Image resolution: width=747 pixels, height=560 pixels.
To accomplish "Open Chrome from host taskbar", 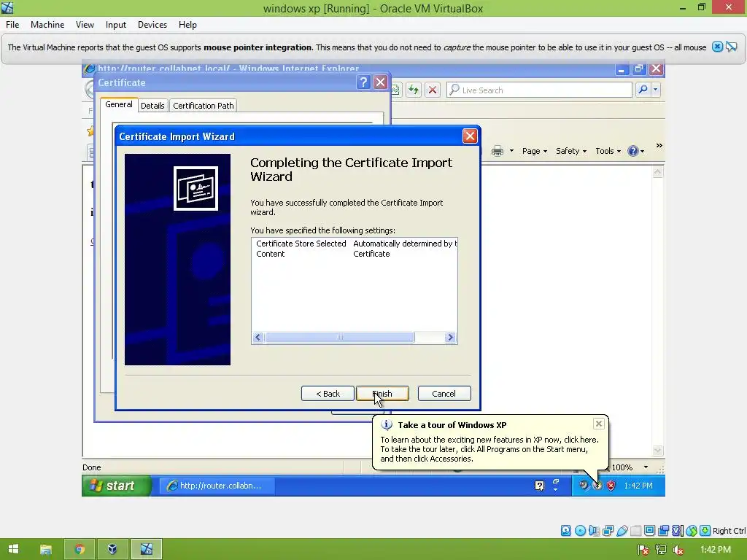I will coord(80,549).
